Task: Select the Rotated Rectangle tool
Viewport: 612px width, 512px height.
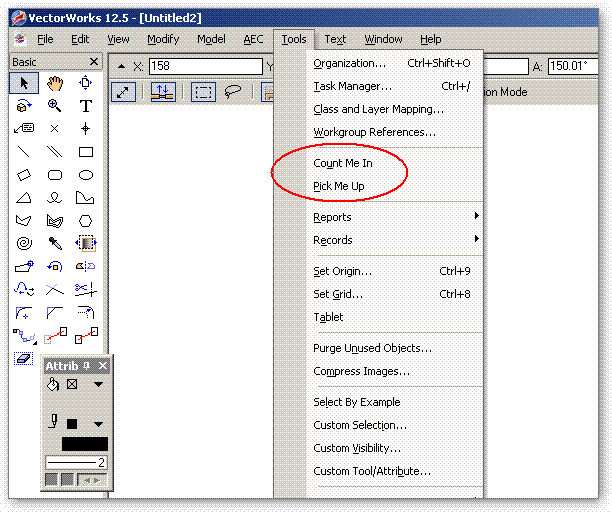Action: (24, 174)
